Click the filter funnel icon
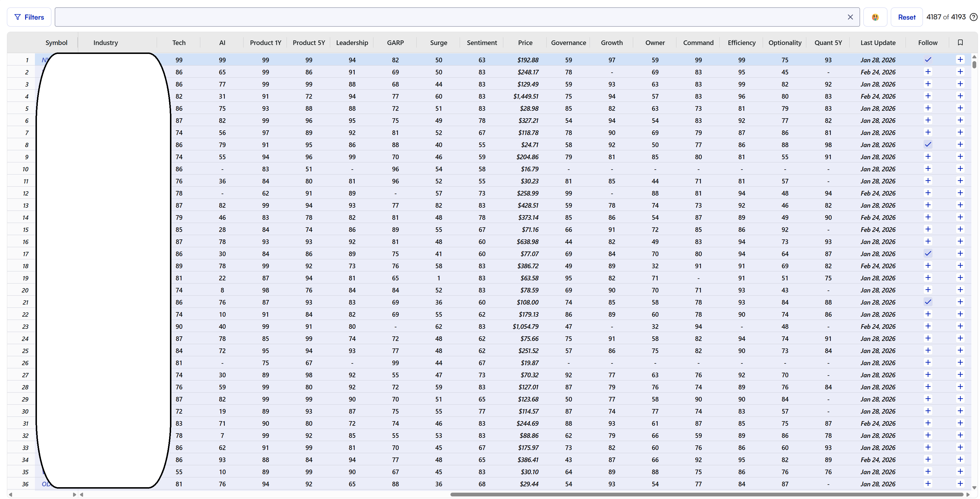980x499 pixels. click(18, 17)
